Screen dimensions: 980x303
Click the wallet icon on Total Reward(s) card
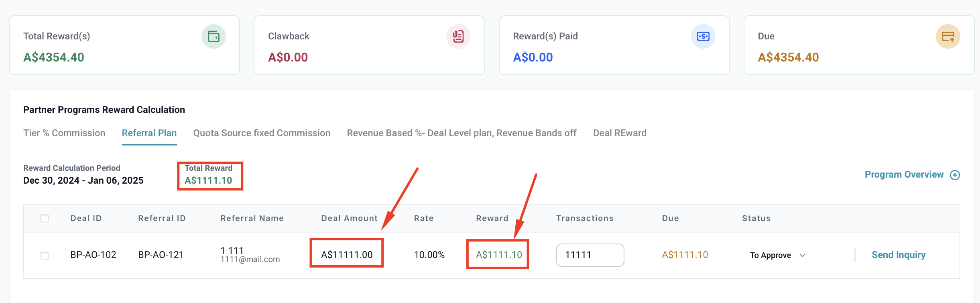click(x=213, y=37)
